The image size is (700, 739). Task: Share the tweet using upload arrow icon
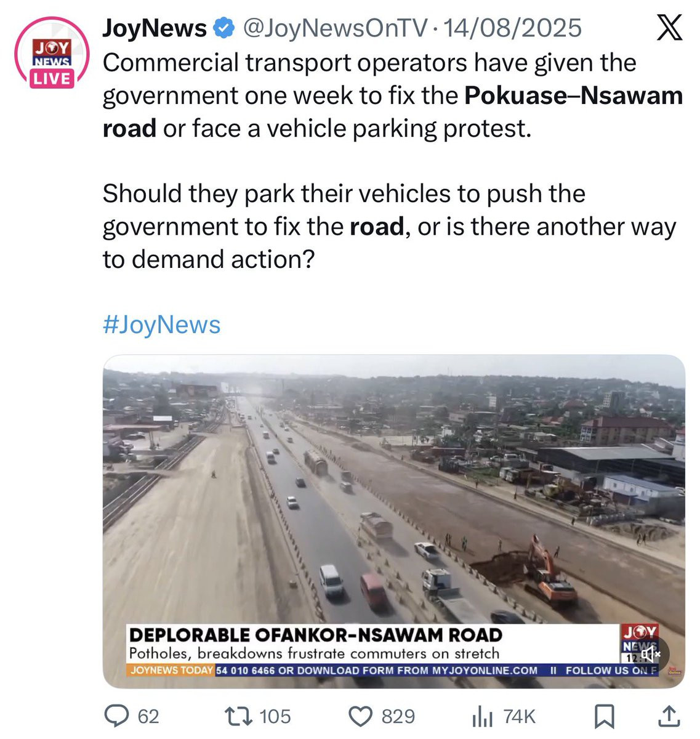tap(669, 716)
